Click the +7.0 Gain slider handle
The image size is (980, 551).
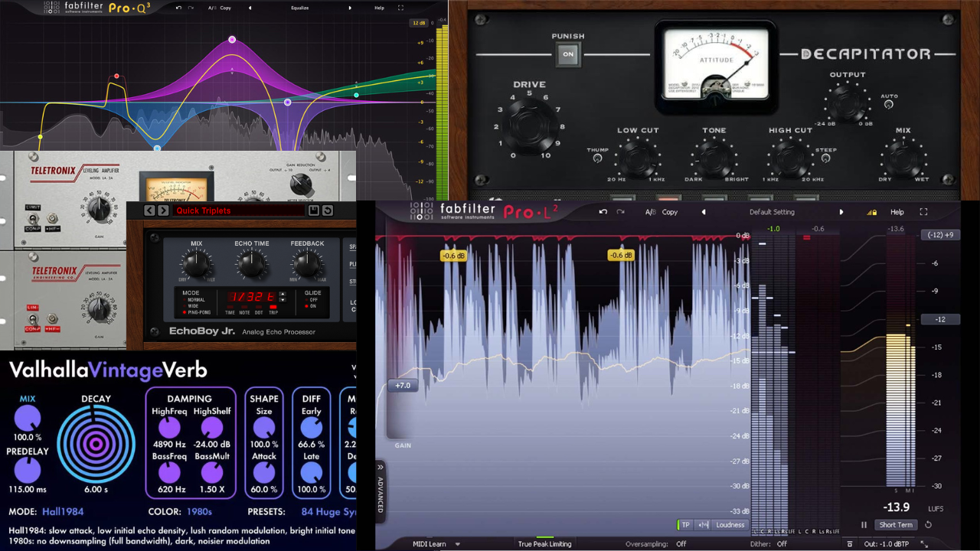pyautogui.click(x=403, y=386)
